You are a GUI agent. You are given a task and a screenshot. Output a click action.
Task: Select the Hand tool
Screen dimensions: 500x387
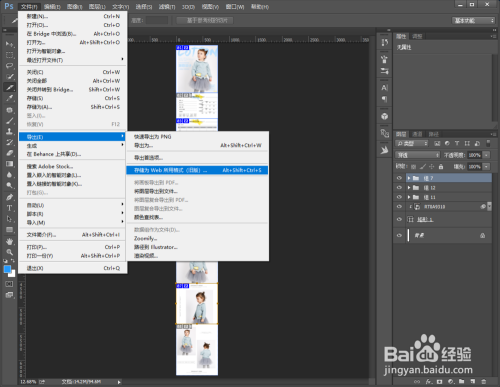[9, 241]
